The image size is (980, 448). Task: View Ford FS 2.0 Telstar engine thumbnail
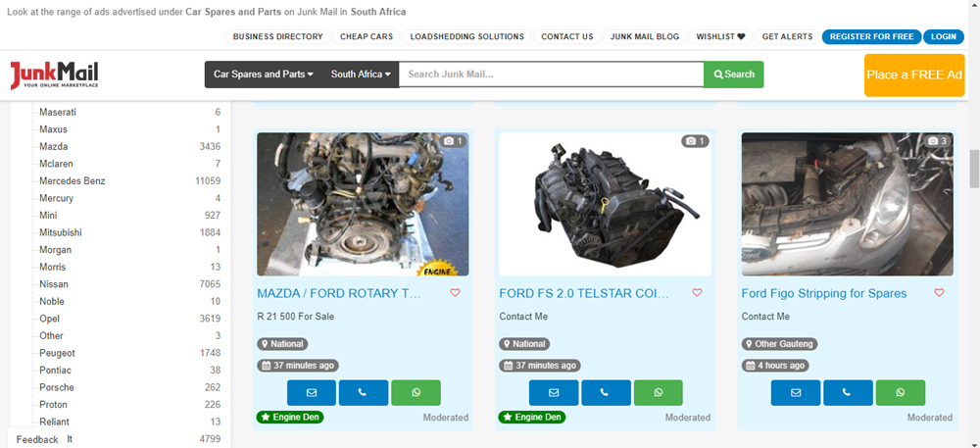click(605, 204)
